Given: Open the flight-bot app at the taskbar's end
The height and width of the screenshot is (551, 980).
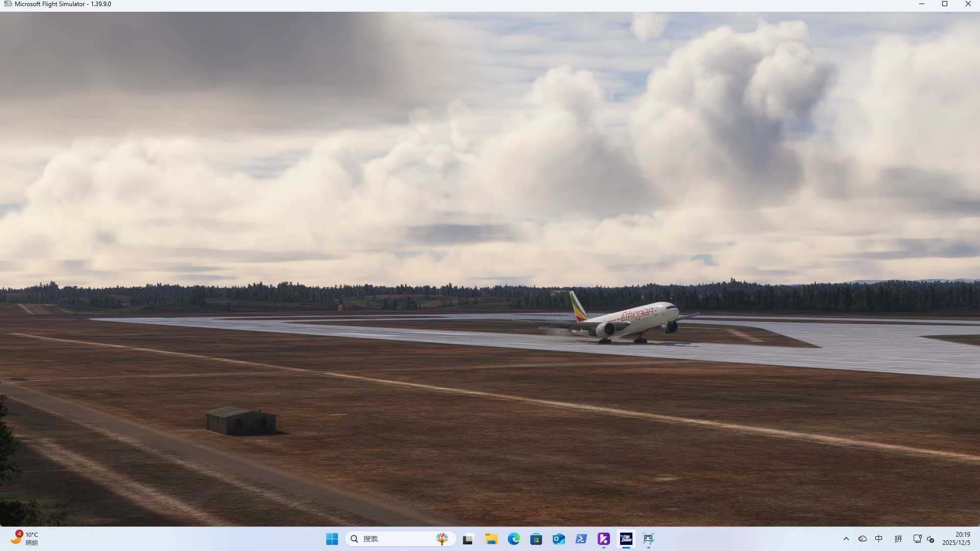Looking at the screenshot, I should (x=649, y=539).
